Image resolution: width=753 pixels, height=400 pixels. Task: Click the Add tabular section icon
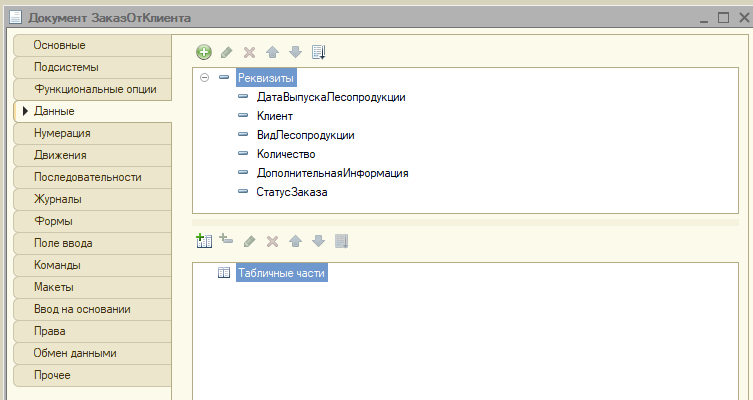coord(204,241)
